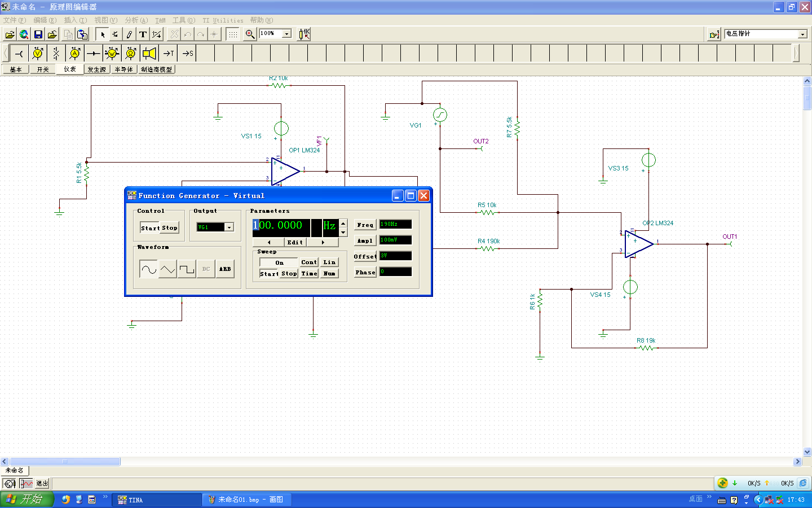Select the sine waveform button
Screen dimensions: 812x508
tap(149, 269)
